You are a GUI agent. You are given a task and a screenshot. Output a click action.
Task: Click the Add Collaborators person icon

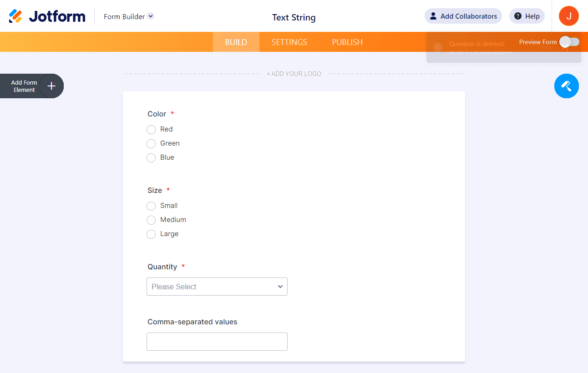click(433, 16)
